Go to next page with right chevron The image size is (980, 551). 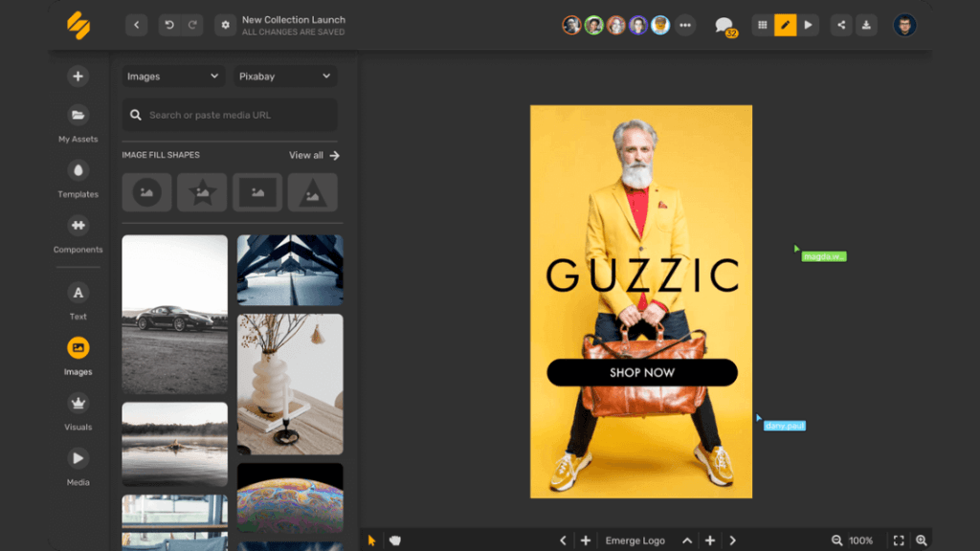[732, 540]
